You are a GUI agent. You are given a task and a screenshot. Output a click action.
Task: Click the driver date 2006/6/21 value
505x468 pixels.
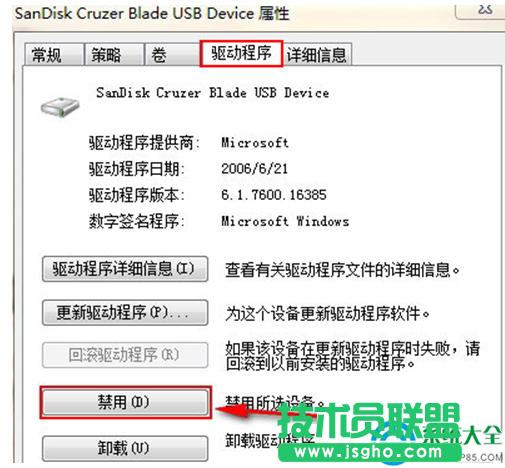[254, 168]
